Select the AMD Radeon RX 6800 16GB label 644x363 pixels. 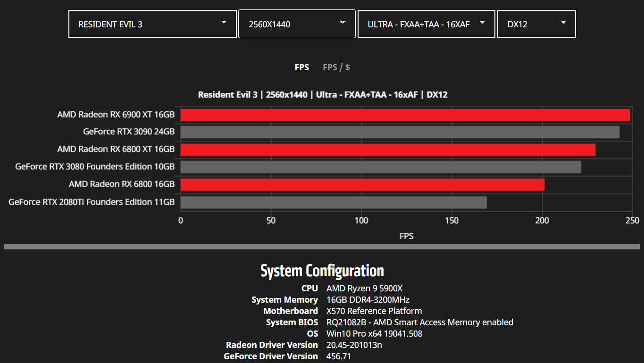(x=122, y=184)
